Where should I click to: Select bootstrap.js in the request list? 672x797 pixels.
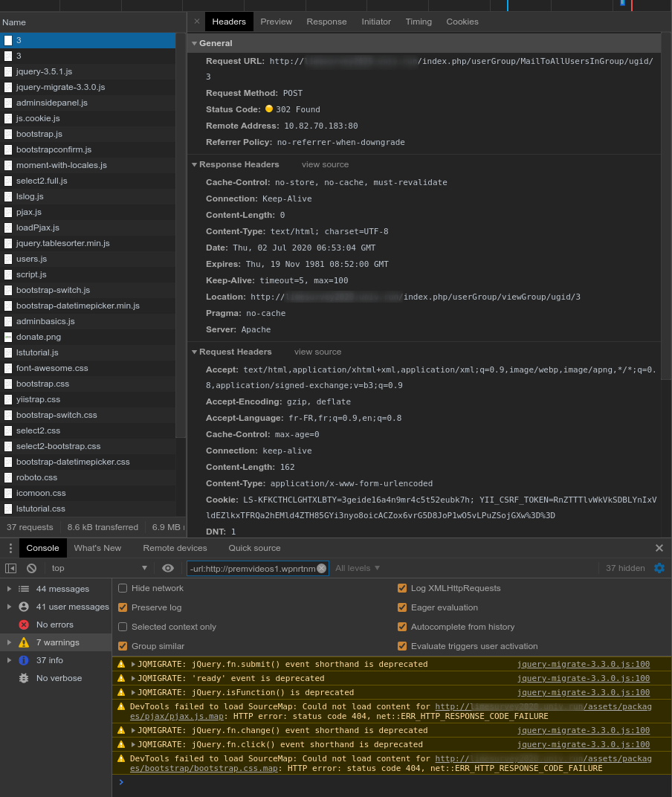[39, 134]
